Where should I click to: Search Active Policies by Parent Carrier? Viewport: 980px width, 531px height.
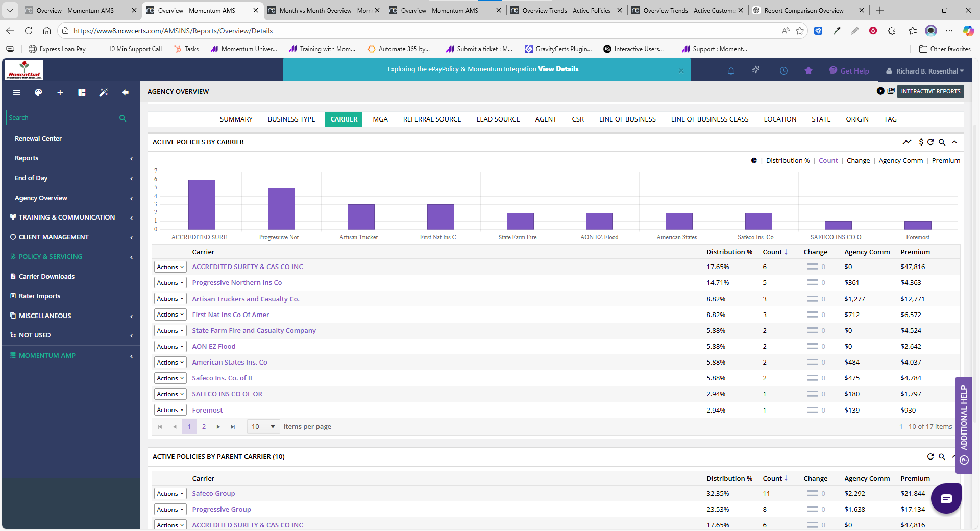pyautogui.click(x=942, y=457)
